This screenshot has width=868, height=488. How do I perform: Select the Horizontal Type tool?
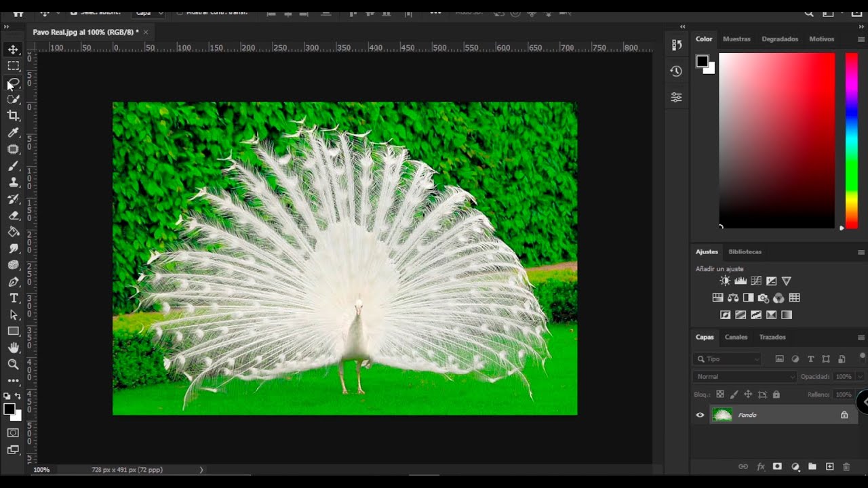pyautogui.click(x=13, y=298)
